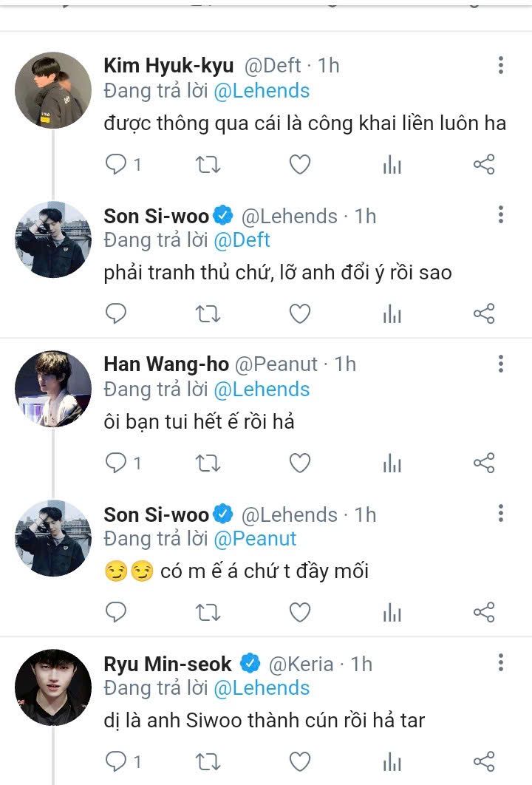Image resolution: width=532 pixels, height=785 pixels.
Task: Open Han Wang-ho's profile avatar
Action: (53, 389)
